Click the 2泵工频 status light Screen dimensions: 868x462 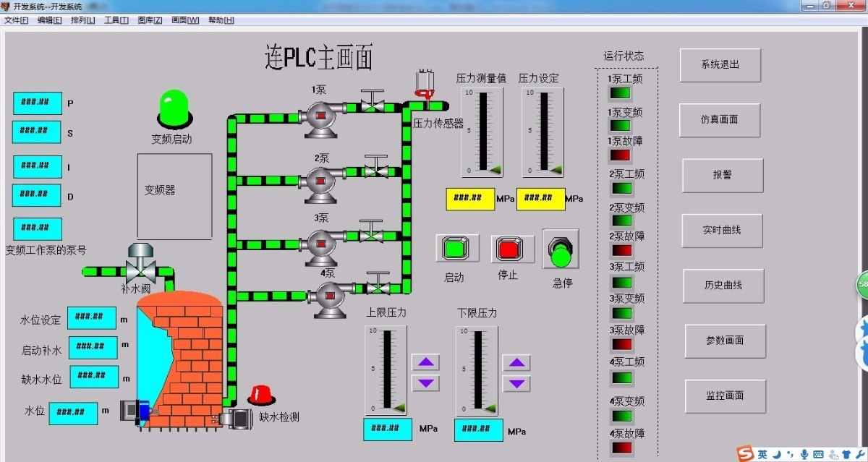click(622, 189)
